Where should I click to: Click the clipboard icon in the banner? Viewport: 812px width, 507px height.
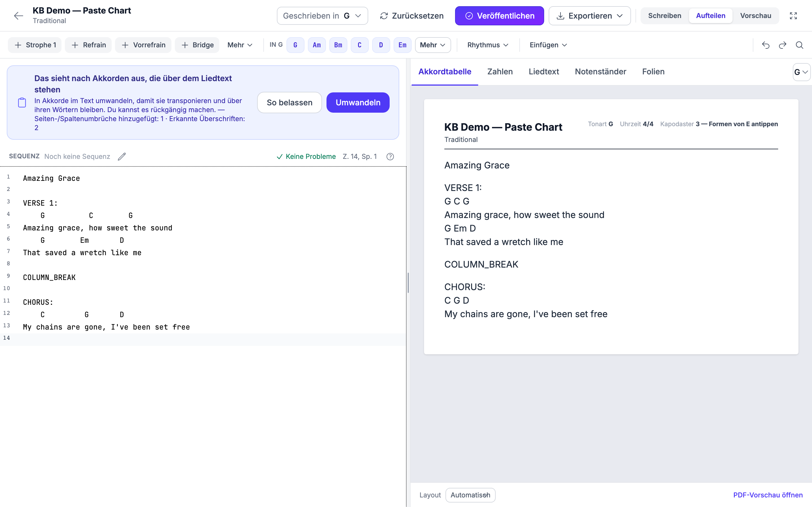click(22, 103)
